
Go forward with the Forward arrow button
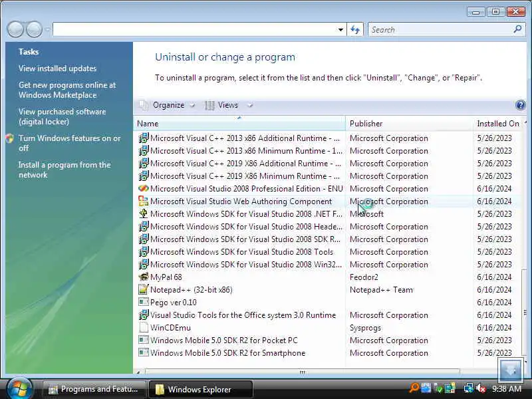pos(35,29)
